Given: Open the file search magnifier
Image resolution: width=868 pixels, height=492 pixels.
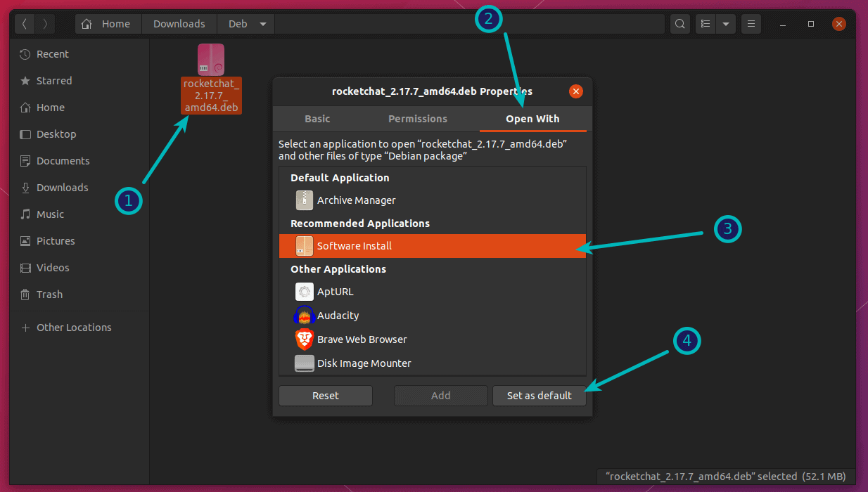Looking at the screenshot, I should click(x=679, y=23).
